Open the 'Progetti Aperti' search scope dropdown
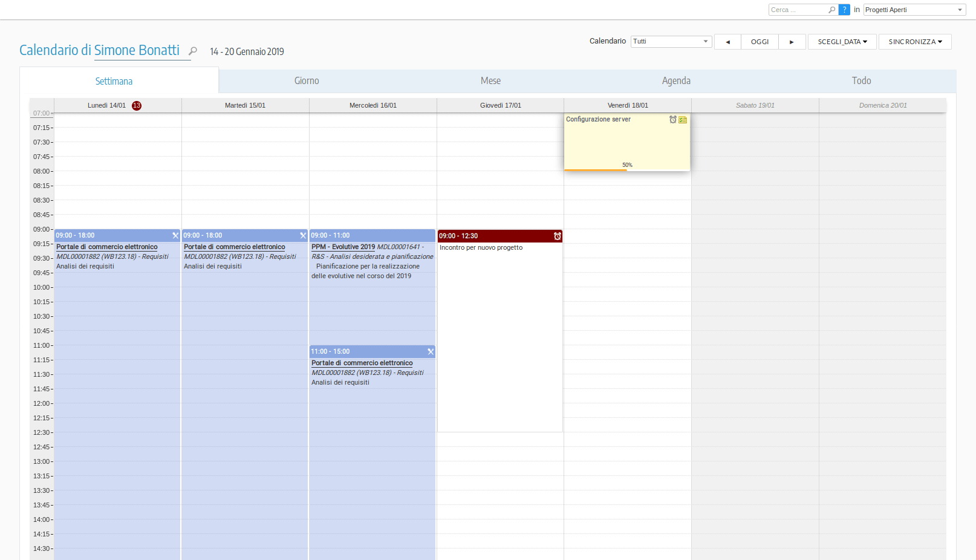This screenshot has width=976, height=560. (x=914, y=10)
